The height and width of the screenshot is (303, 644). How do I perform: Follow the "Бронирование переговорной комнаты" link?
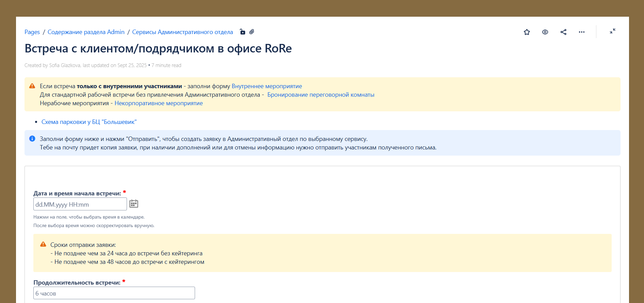pyautogui.click(x=321, y=95)
